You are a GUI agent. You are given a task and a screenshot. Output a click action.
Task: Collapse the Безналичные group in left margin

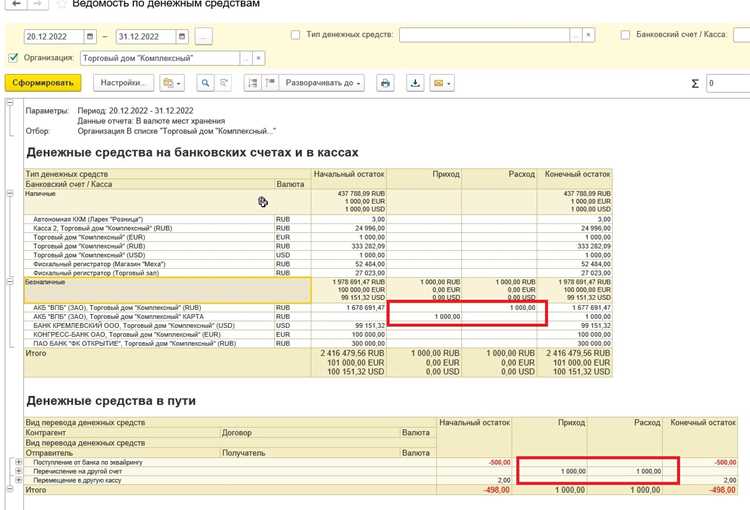[x=10, y=281]
